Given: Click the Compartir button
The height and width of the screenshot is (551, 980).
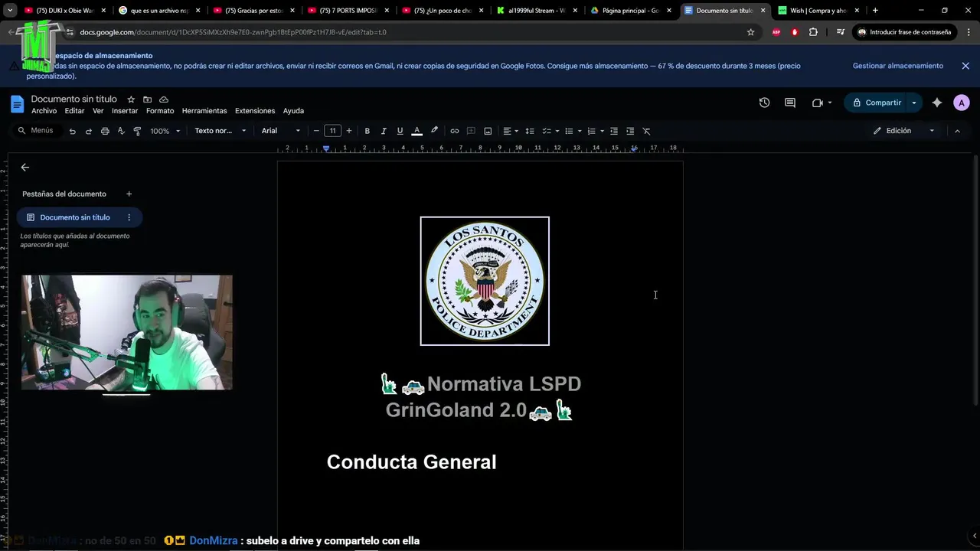Looking at the screenshot, I should tap(876, 103).
